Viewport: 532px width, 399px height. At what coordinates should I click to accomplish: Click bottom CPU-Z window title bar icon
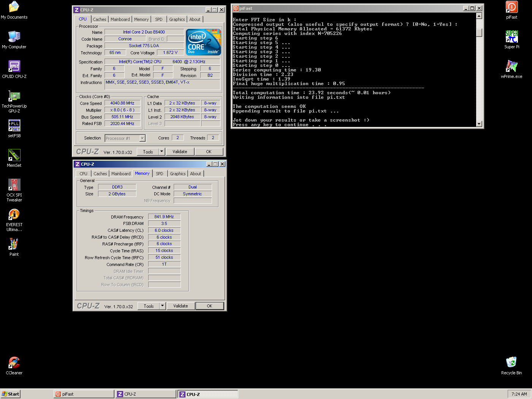pyautogui.click(x=78, y=164)
